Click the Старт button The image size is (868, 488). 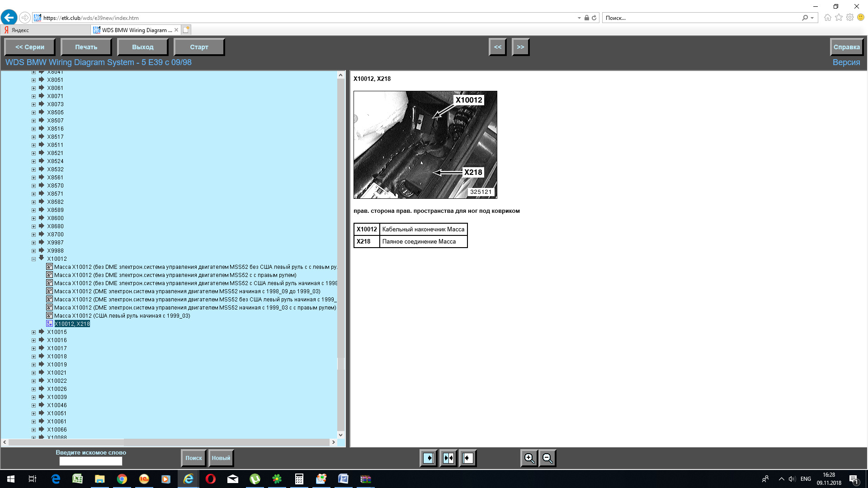click(199, 47)
